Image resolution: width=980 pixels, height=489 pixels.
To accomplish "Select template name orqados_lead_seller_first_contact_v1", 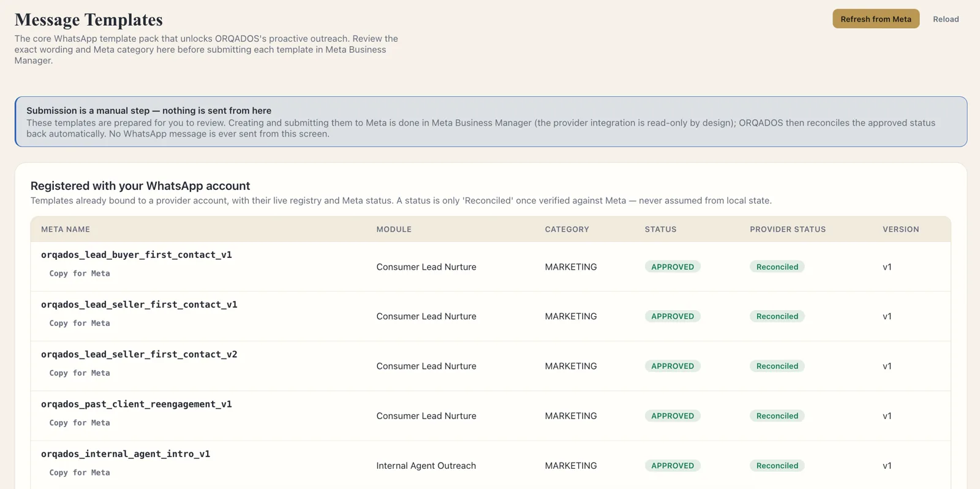I will (x=139, y=305).
